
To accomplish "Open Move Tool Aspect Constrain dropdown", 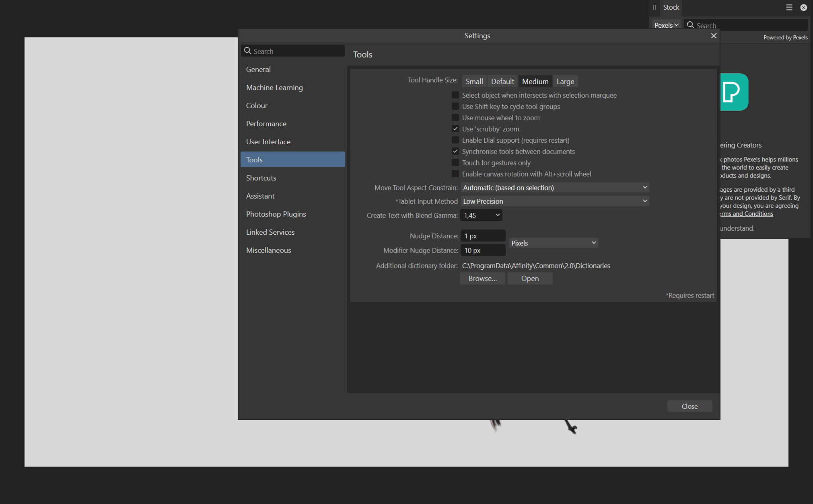I will [555, 188].
